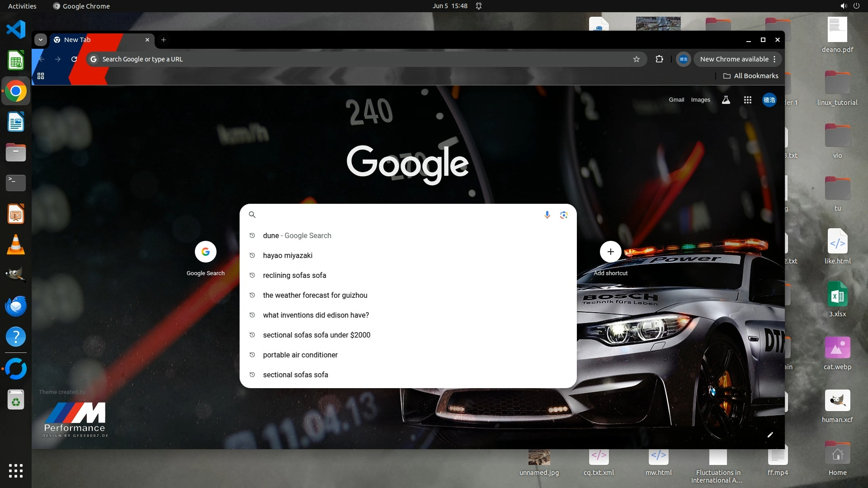Reload the current page
This screenshot has height=488, width=868.
tap(74, 59)
